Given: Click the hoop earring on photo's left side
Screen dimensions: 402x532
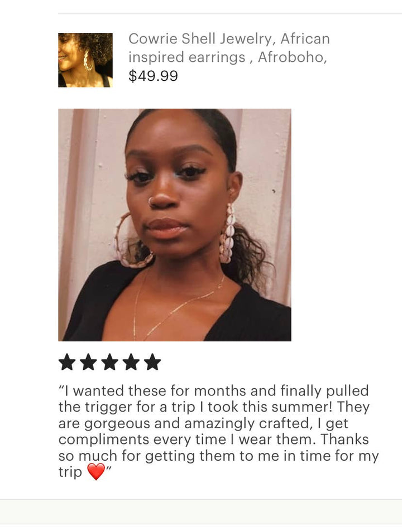Looking at the screenshot, I should (131, 241).
